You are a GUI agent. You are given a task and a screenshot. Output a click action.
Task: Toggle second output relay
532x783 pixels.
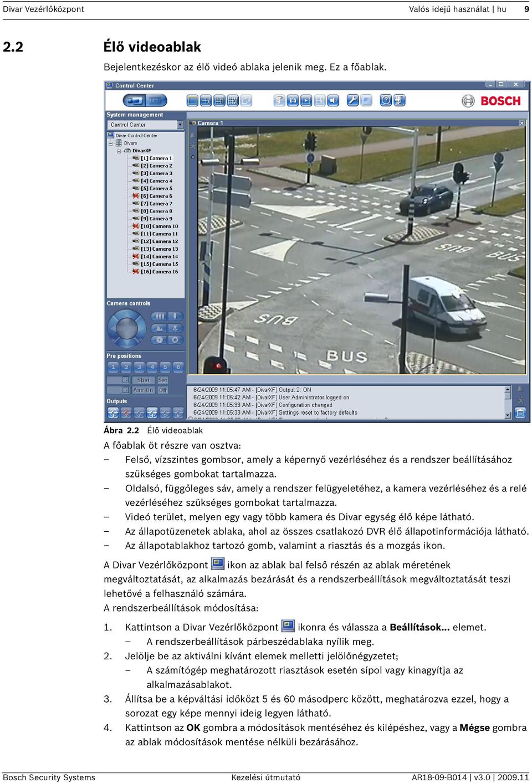click(126, 413)
